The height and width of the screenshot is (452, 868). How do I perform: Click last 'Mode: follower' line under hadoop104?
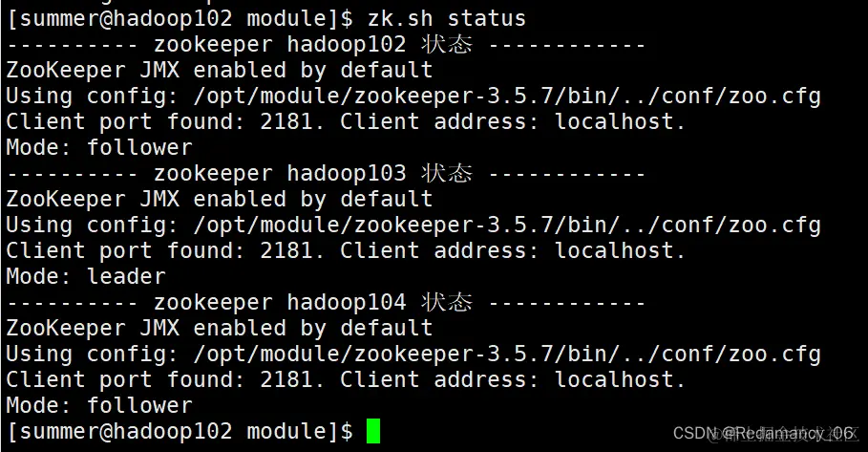(99, 405)
